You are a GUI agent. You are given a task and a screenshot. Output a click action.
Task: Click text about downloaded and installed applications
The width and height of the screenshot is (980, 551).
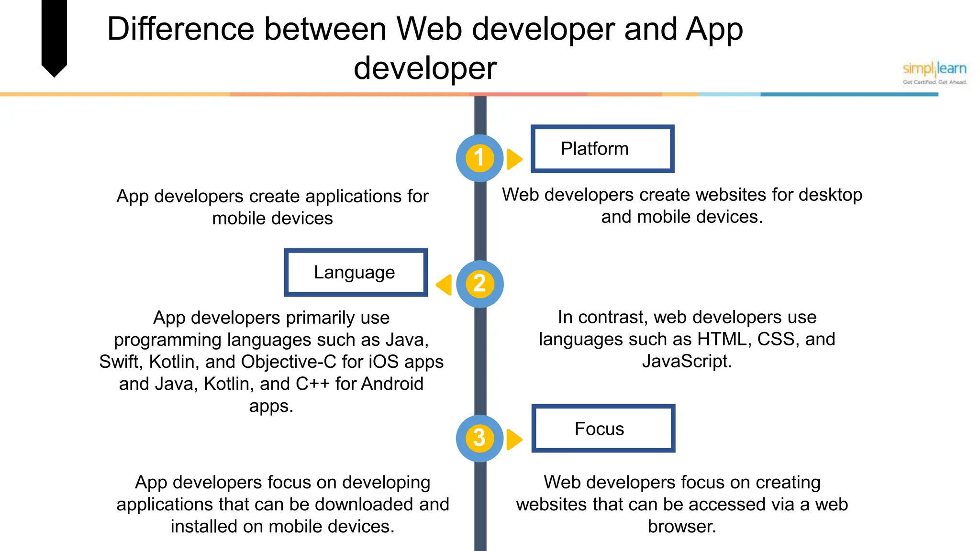pos(283,504)
